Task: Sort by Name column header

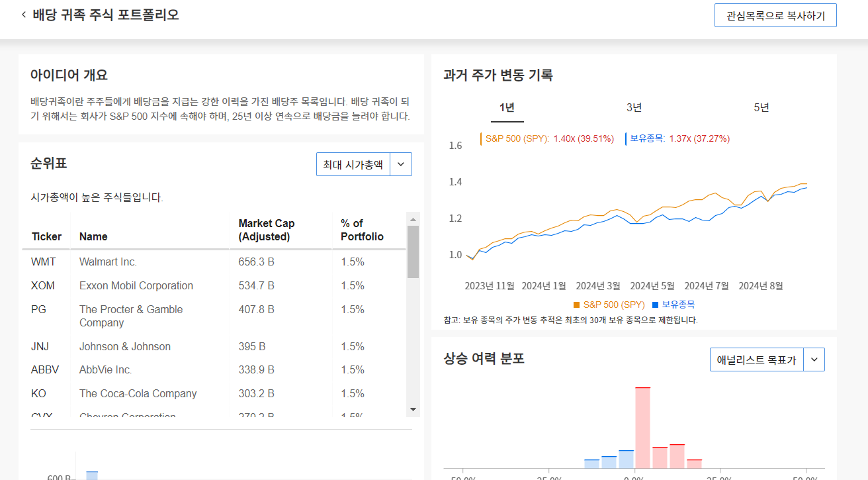Action: pos(93,236)
